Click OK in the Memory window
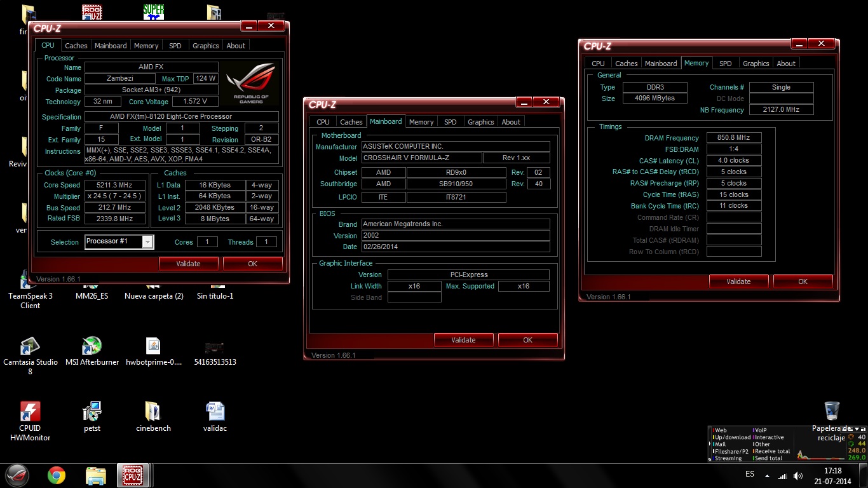The width and height of the screenshot is (868, 488). [x=803, y=281]
